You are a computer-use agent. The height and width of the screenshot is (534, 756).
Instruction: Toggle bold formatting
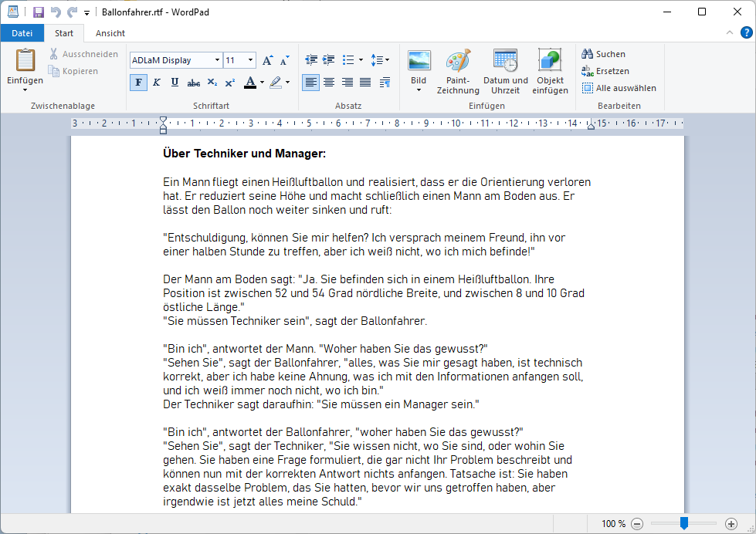[138, 82]
